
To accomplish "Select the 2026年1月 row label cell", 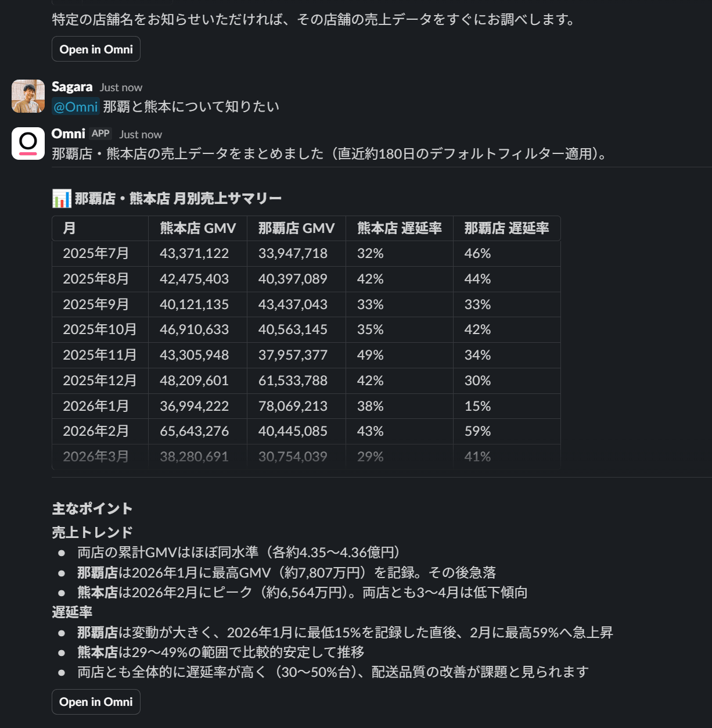I will click(x=96, y=406).
